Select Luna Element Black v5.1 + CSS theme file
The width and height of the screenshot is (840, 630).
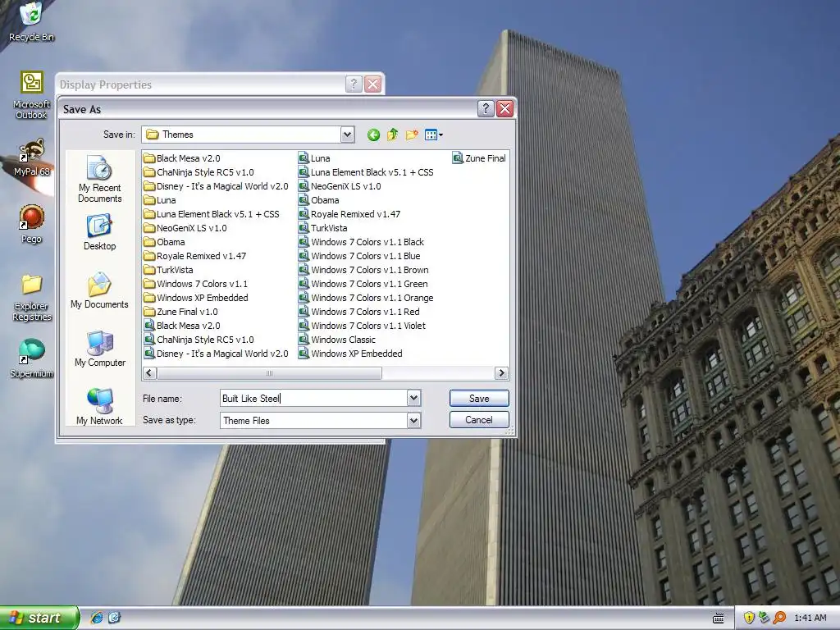coord(366,172)
